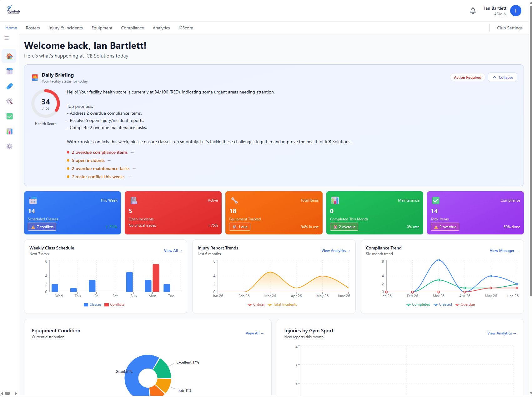Click View Analytics for Injuries by Gym Sport
Viewport: 532px width, 397px height.
501,333
